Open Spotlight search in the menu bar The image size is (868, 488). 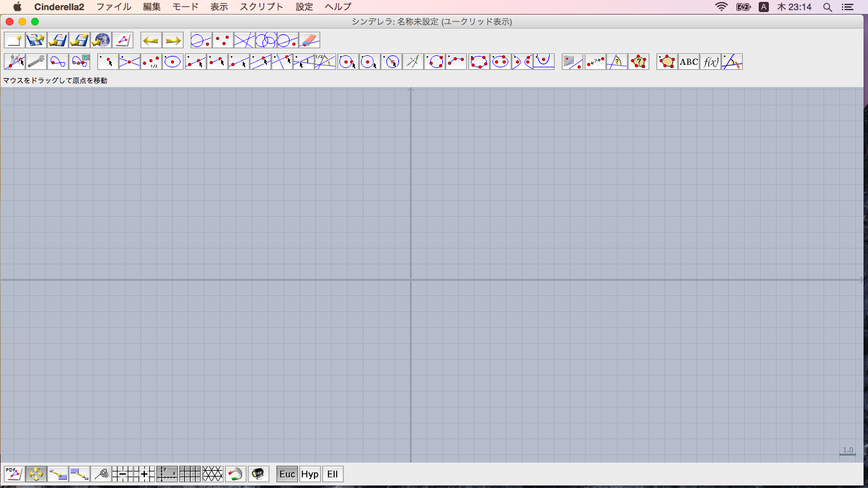(x=827, y=7)
